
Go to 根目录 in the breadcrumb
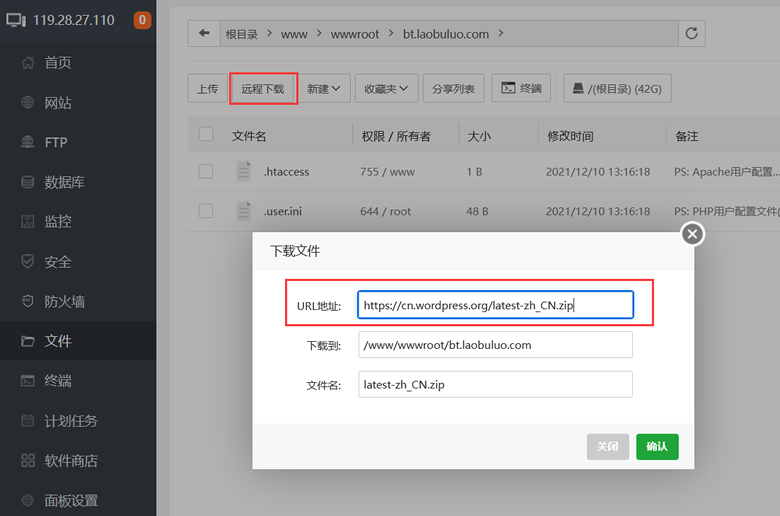(242, 34)
